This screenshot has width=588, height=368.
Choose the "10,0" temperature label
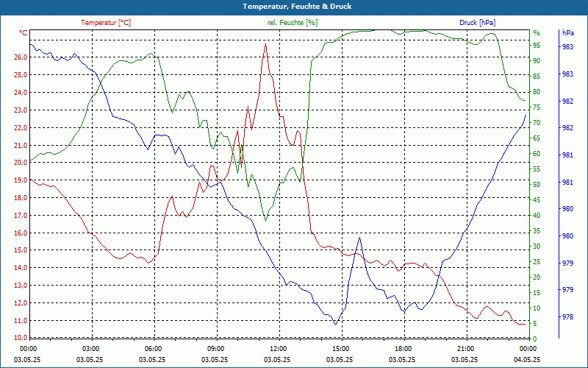[x=21, y=337]
